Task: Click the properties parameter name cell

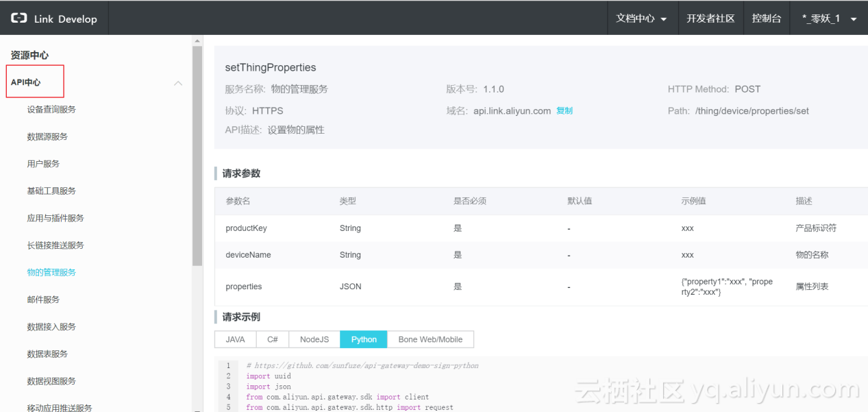Action: [244, 287]
